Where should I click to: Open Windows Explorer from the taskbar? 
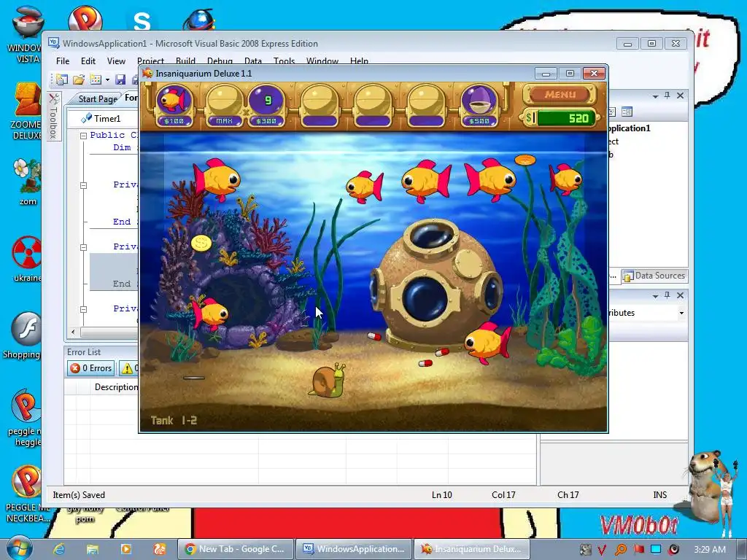[x=93, y=549]
